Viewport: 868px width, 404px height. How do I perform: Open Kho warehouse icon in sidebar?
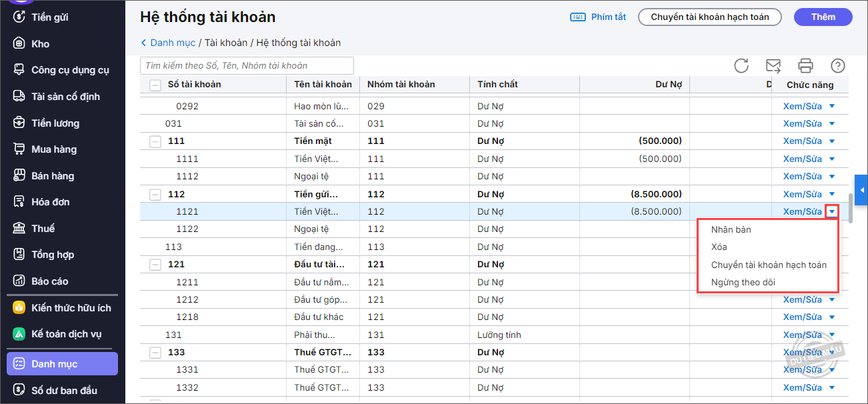click(x=19, y=43)
